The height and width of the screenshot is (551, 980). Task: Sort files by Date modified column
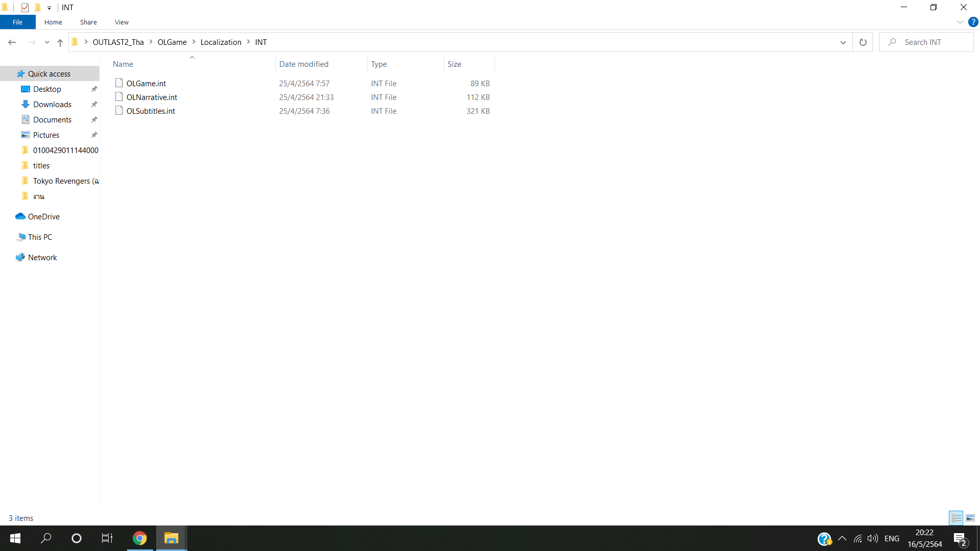click(x=321, y=64)
